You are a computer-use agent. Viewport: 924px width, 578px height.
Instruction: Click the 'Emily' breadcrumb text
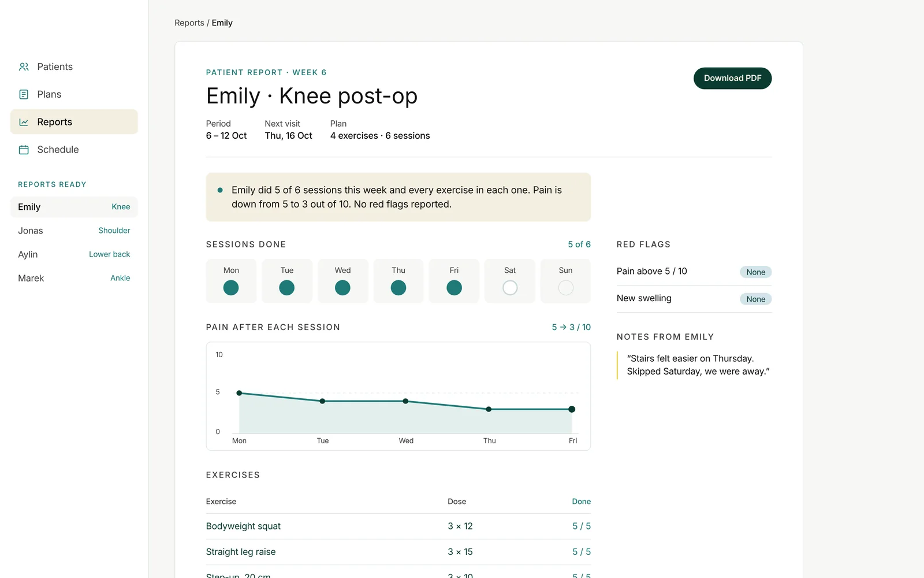[x=222, y=23]
